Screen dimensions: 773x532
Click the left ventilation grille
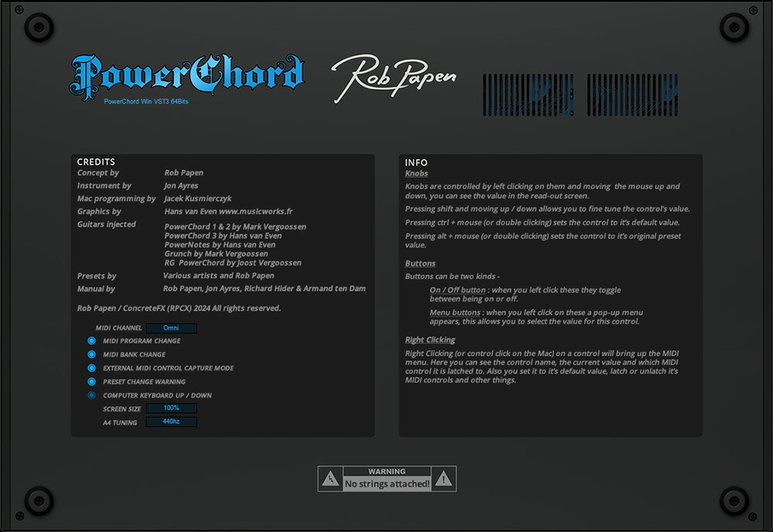[528, 95]
